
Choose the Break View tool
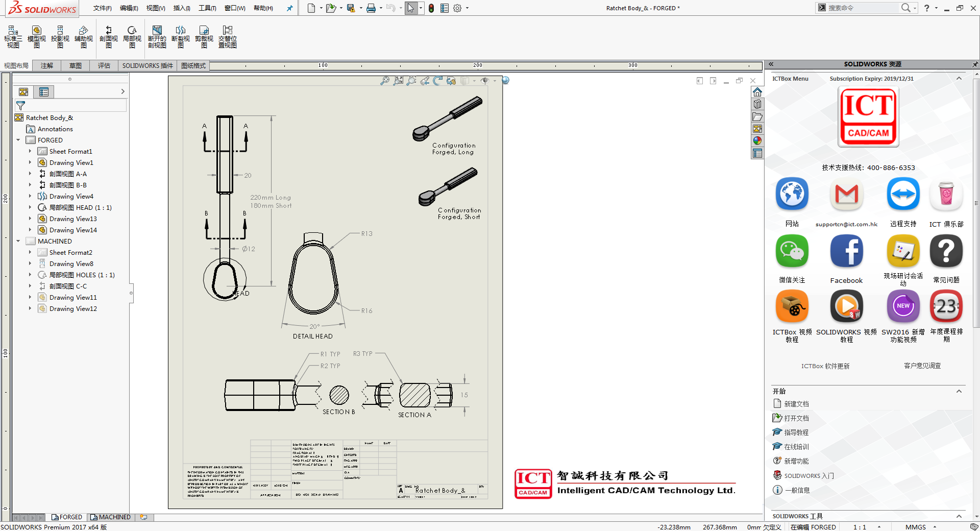pos(181,37)
